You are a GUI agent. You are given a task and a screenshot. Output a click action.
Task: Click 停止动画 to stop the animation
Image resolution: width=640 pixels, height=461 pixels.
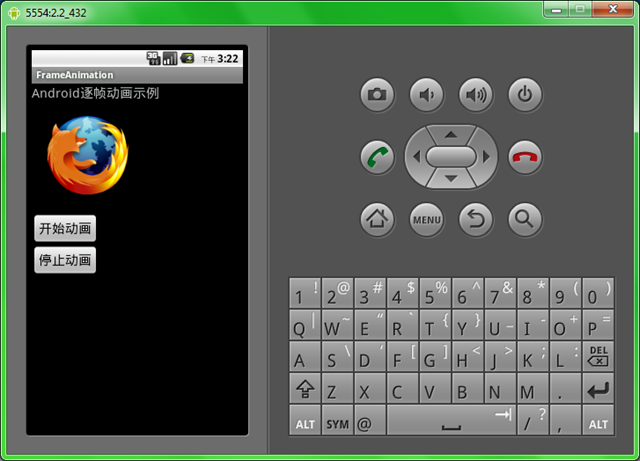tap(65, 260)
